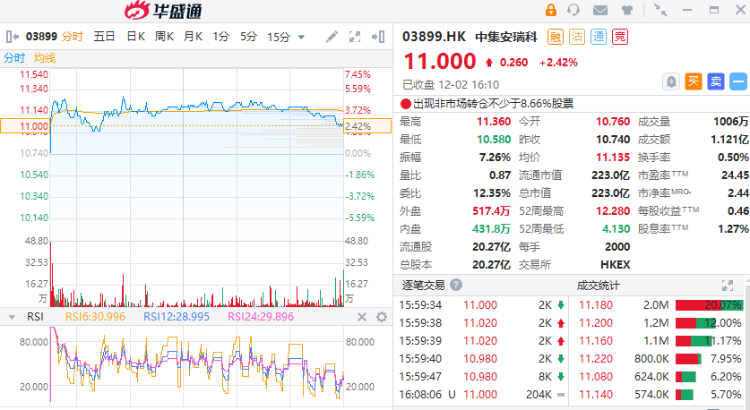Click the blue 卖 sell button
750x410 pixels.
[716, 82]
